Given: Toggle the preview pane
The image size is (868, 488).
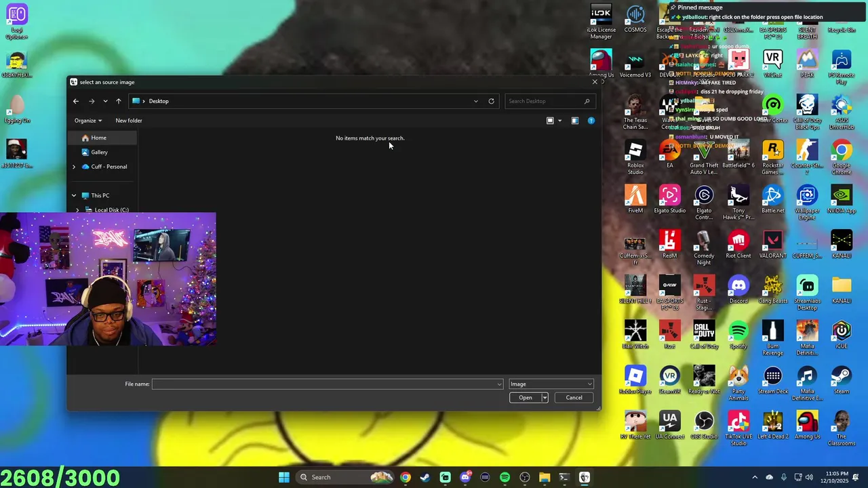Looking at the screenshot, I should 575,121.
